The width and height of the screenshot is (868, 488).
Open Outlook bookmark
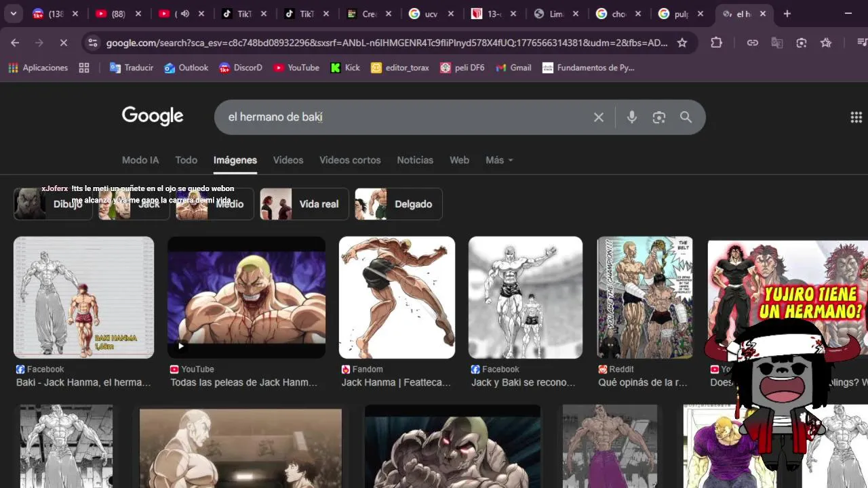[186, 68]
